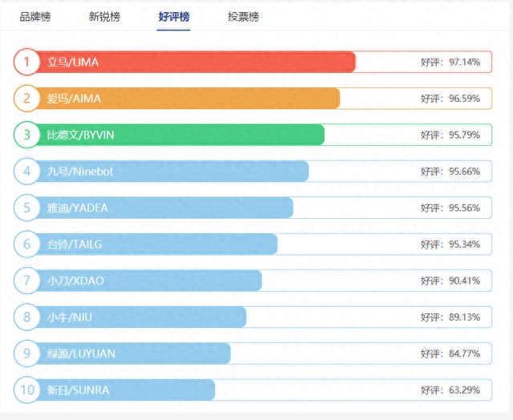Image resolution: width=513 pixels, height=420 pixels.
Task: Open the 新锐榜 tab
Action: point(104,17)
